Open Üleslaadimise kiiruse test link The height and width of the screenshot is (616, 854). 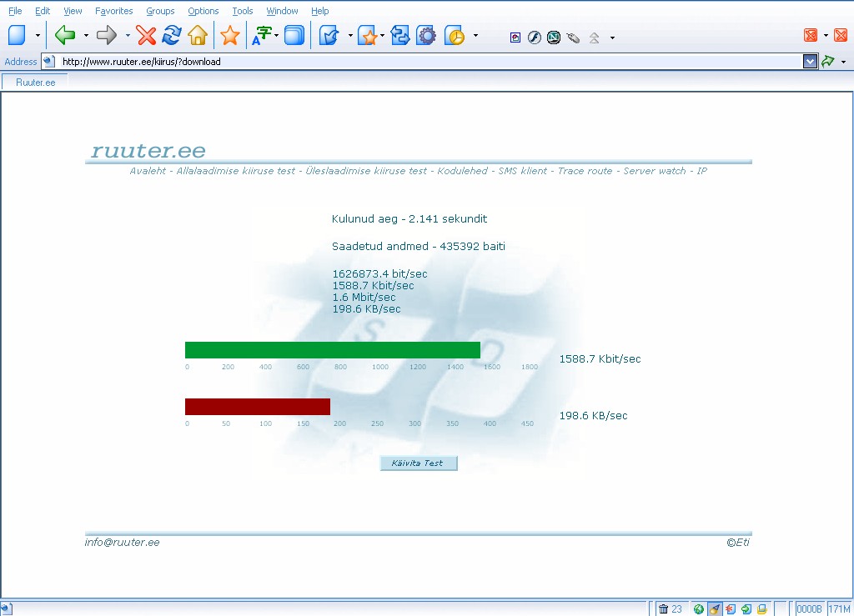[x=366, y=171]
